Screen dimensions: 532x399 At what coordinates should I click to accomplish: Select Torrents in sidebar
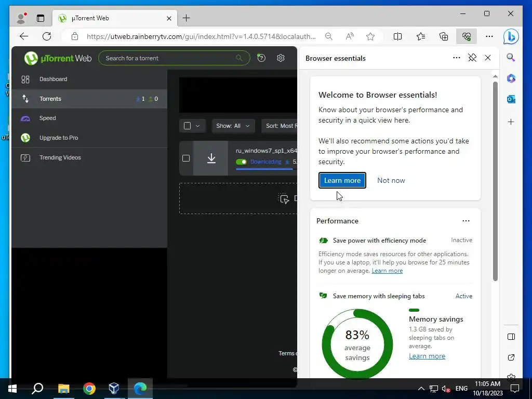[x=89, y=99]
